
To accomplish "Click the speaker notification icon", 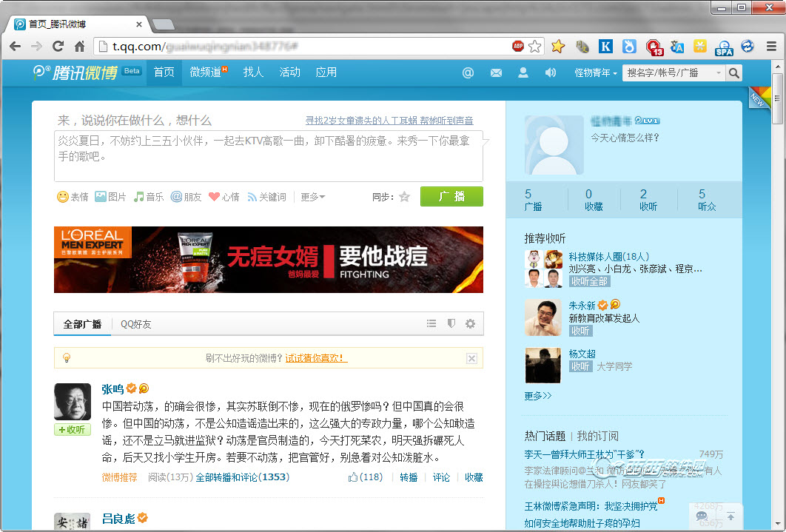I will (x=550, y=73).
